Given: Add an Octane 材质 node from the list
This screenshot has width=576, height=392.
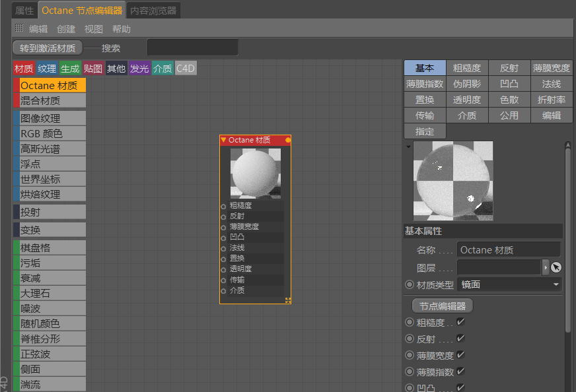Looking at the screenshot, I should (50, 85).
